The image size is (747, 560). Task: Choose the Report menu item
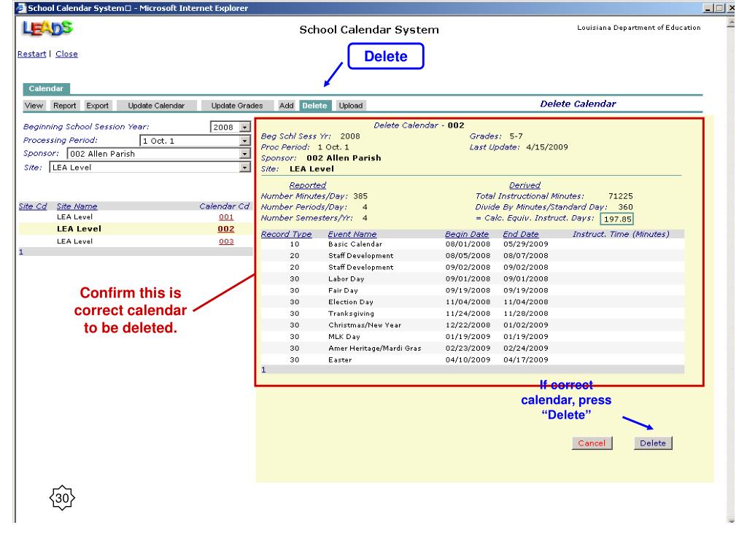[x=65, y=106]
